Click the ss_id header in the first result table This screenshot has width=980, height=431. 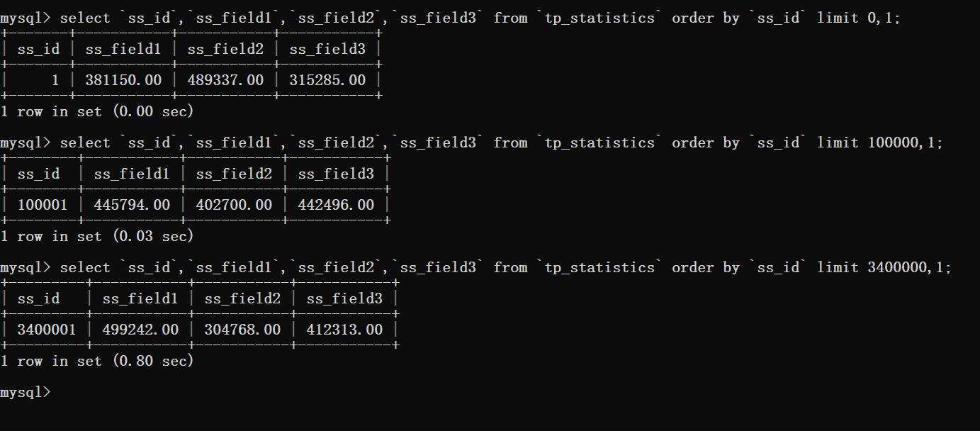click(x=38, y=49)
